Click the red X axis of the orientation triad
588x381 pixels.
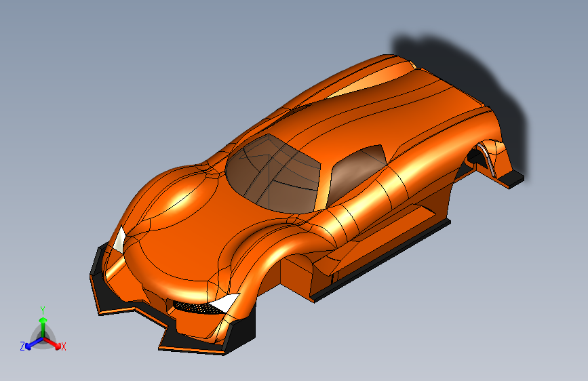pyautogui.click(x=52, y=343)
